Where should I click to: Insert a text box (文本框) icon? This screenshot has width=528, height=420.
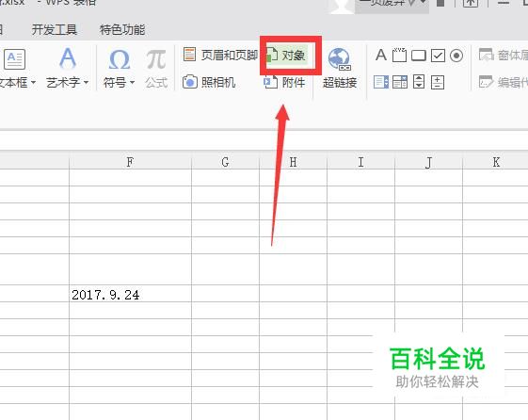click(14, 59)
